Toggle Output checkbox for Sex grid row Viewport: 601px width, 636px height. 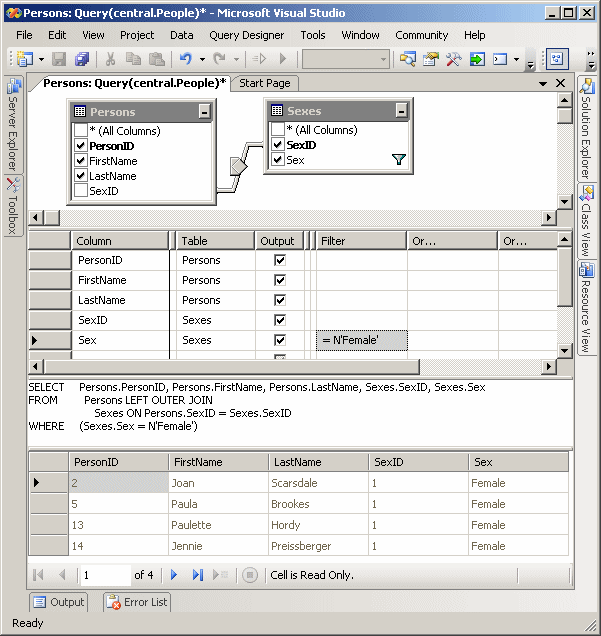(x=280, y=340)
